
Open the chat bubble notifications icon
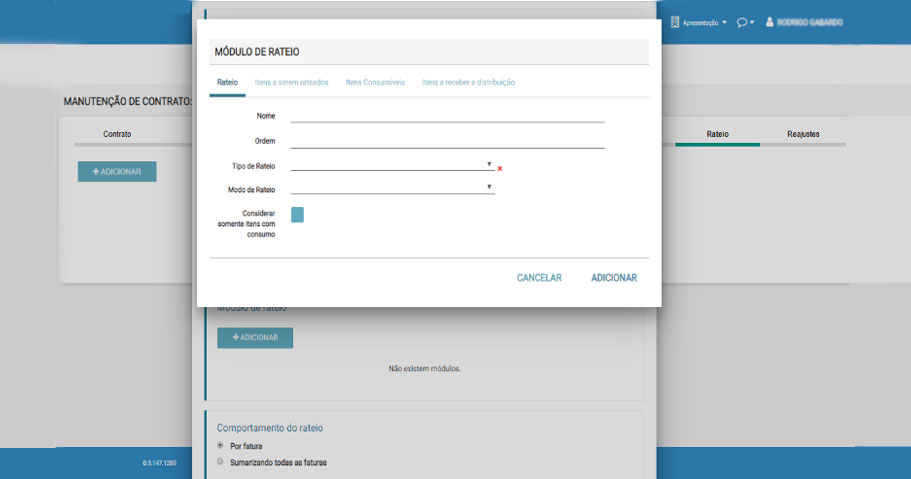pyautogui.click(x=742, y=23)
